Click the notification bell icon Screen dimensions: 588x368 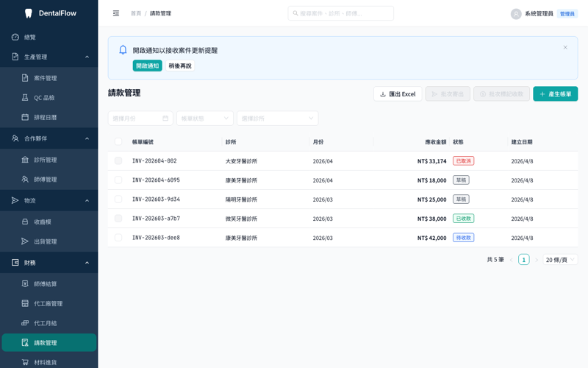click(123, 50)
